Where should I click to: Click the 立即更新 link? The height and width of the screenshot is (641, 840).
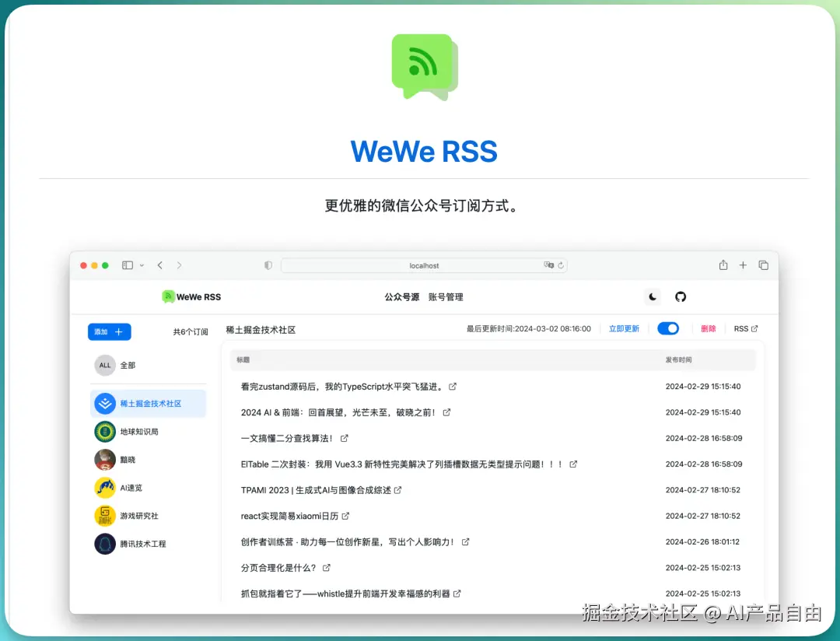click(624, 328)
